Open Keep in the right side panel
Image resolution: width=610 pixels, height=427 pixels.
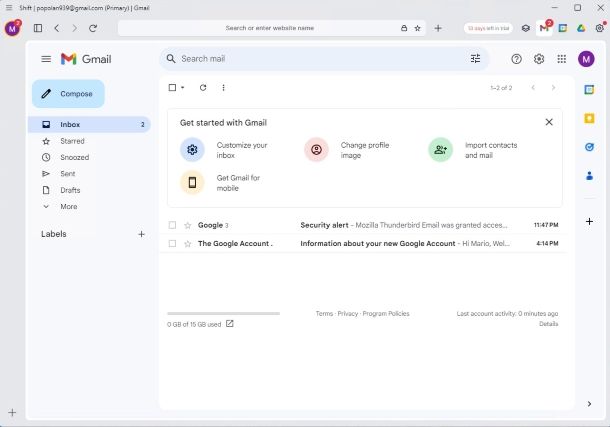coord(589,118)
